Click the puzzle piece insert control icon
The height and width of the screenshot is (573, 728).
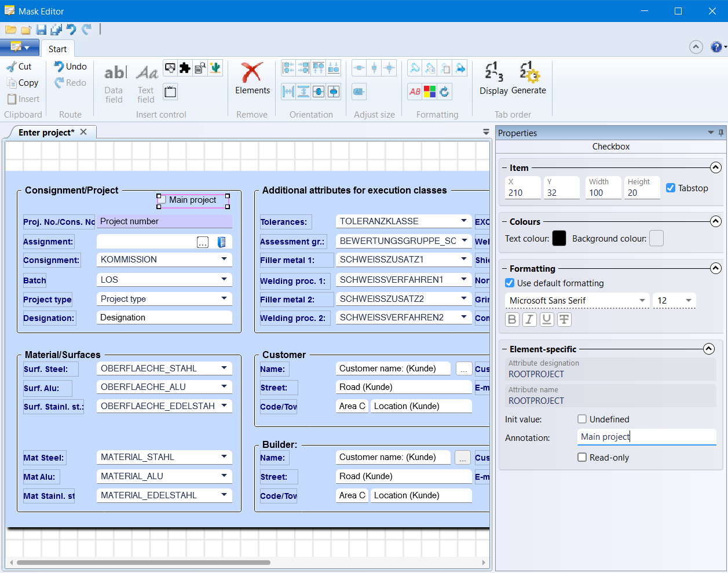(x=185, y=68)
